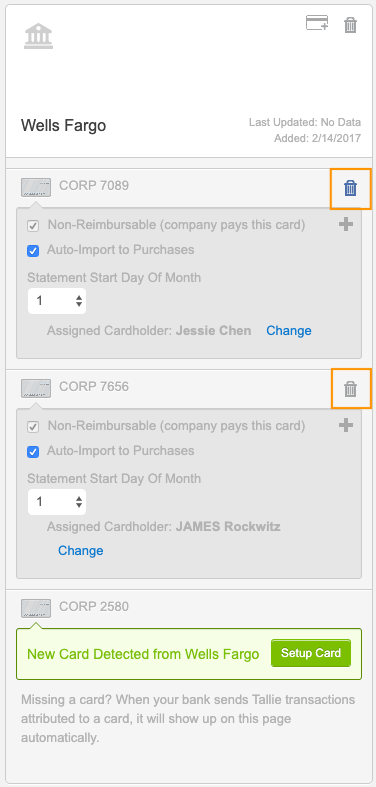Disable Auto-Import to Purchases for CORP 7089
The width and height of the screenshot is (376, 787).
pos(33,251)
